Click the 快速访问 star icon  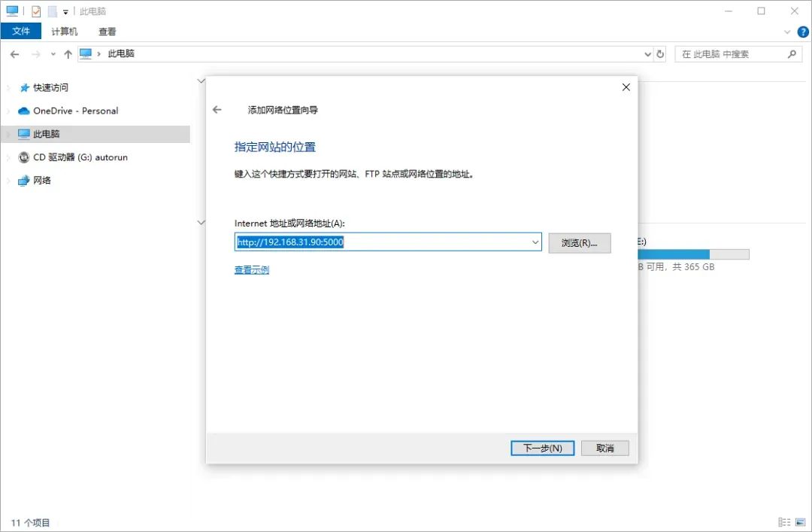24,87
